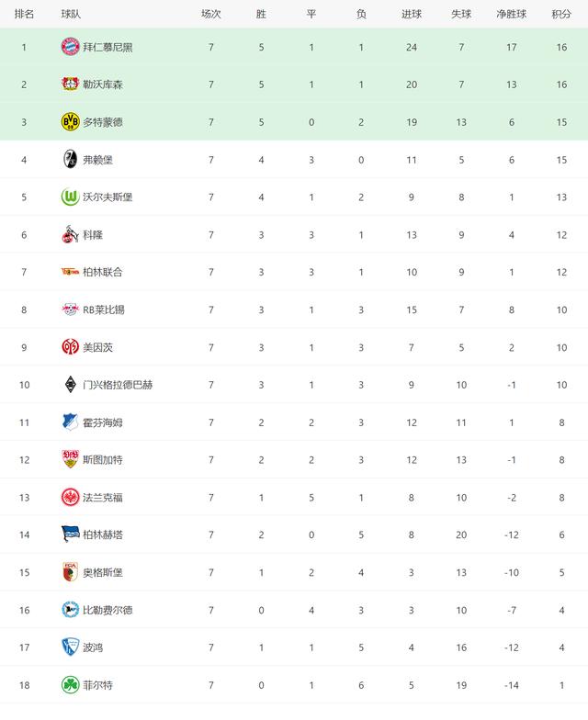The width and height of the screenshot is (588, 720).
Task: Open the Eintracht Frankfurt eagle crest
Action: pos(70,497)
